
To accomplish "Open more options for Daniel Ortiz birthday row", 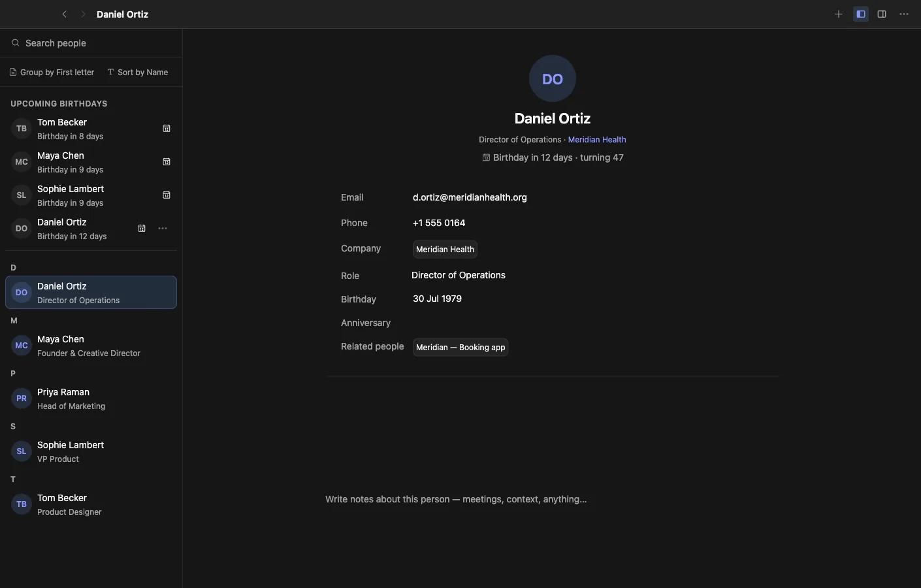I will [163, 229].
